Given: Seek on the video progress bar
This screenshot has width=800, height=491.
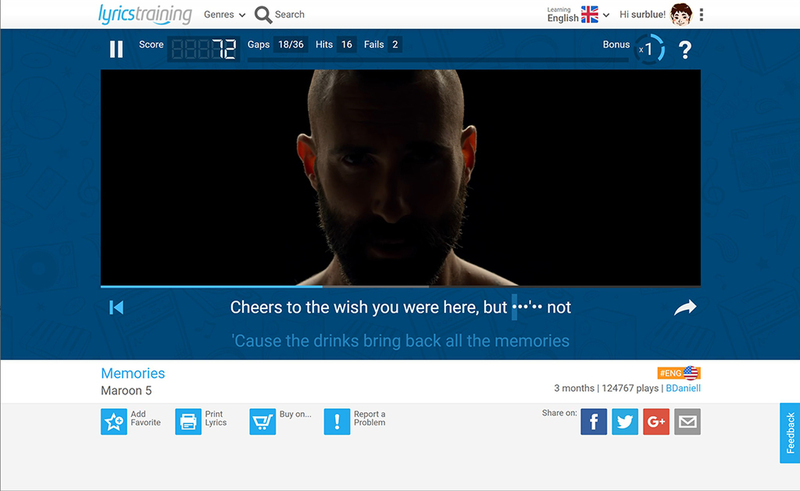Looking at the screenshot, I should [401, 286].
